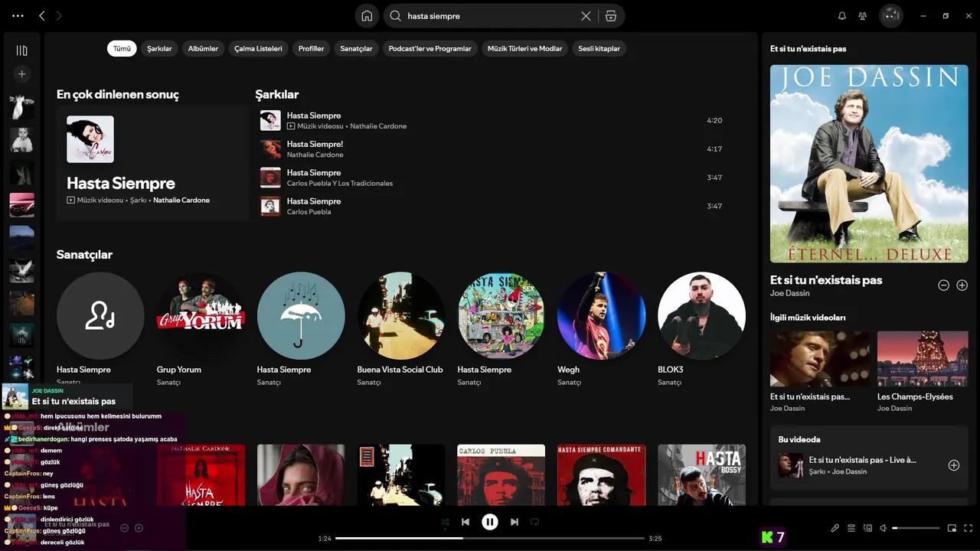This screenshot has width=980, height=551.
Task: Create playlist with the plus icon
Action: [x=21, y=74]
